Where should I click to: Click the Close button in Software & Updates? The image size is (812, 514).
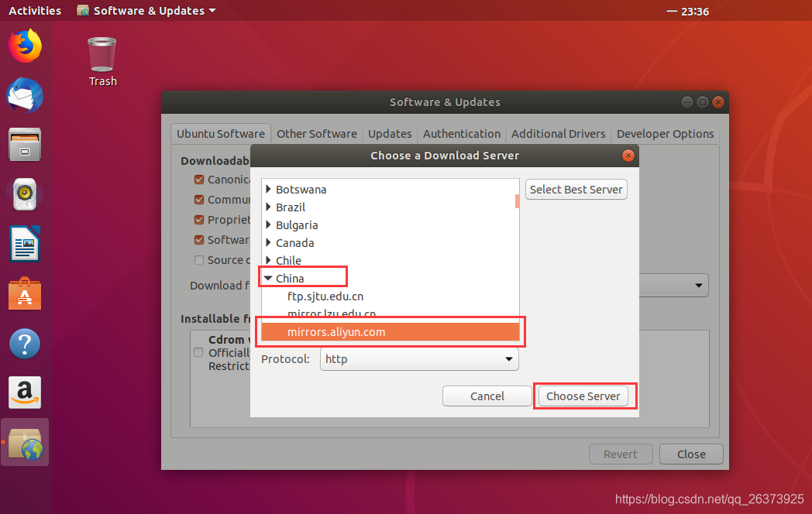(691, 454)
